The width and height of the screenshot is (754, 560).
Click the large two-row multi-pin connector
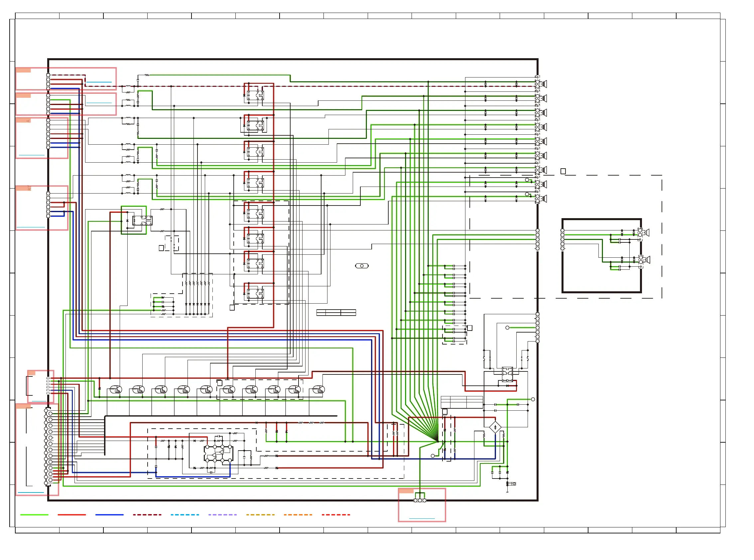pos(48,447)
